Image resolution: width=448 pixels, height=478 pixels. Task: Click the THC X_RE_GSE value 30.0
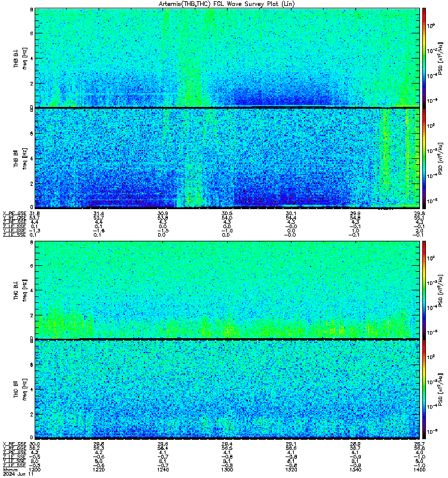coord(35,444)
